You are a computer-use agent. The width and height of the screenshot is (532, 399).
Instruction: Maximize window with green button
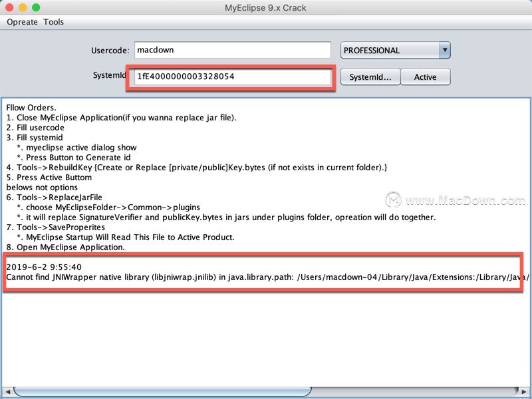click(x=36, y=7)
